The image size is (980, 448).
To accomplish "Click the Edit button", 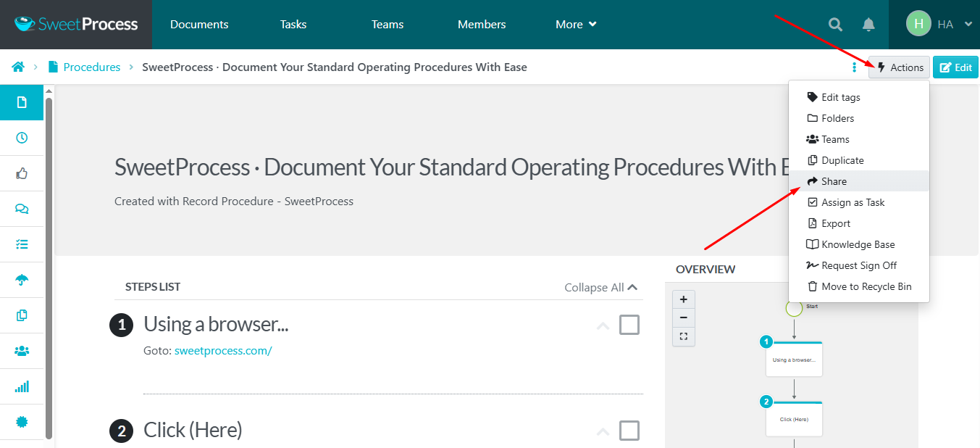I will (x=955, y=67).
